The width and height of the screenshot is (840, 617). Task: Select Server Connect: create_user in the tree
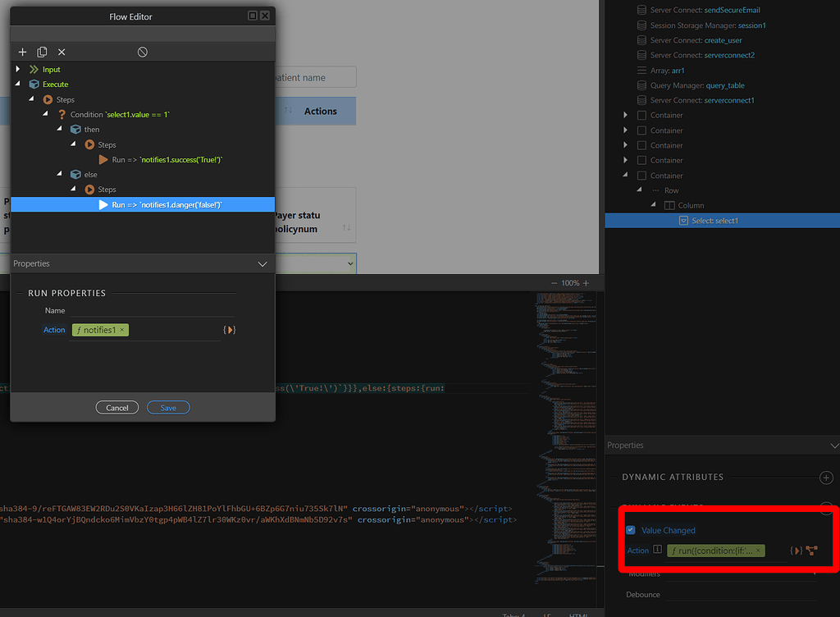[x=695, y=40]
